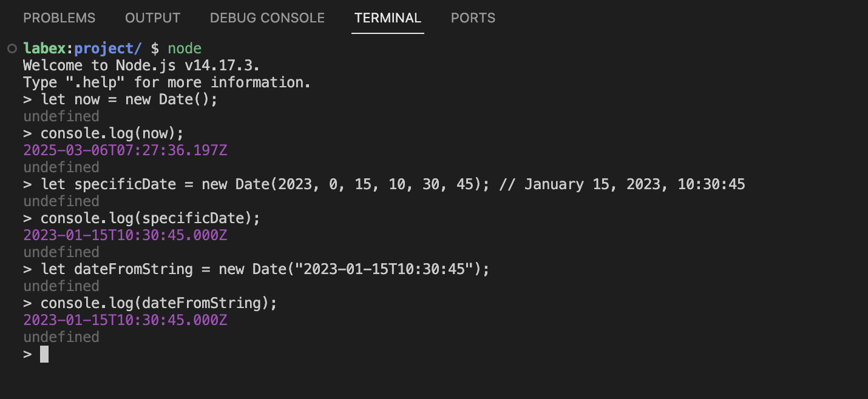Click the blinking terminal cursor block
The width and height of the screenshot is (868, 399).
tap(44, 354)
